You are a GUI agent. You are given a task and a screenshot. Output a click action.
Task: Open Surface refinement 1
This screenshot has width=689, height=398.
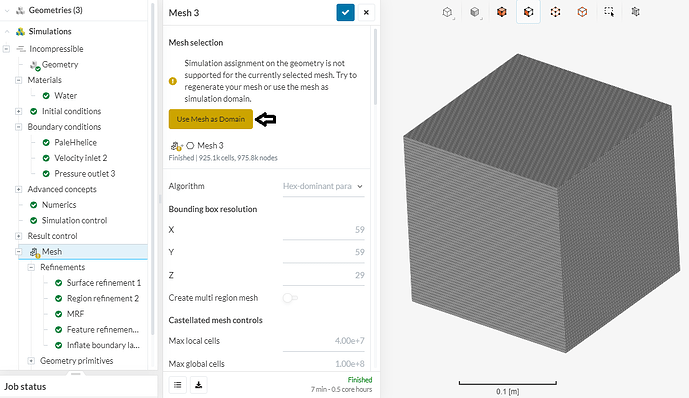(104, 283)
